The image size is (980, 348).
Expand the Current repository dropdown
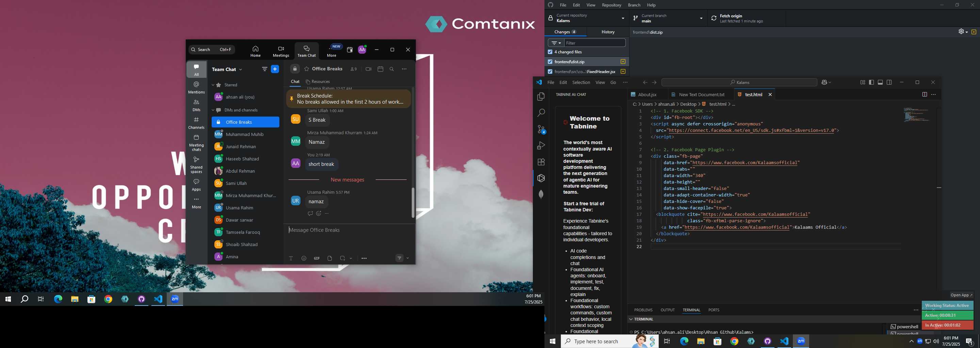tap(587, 18)
